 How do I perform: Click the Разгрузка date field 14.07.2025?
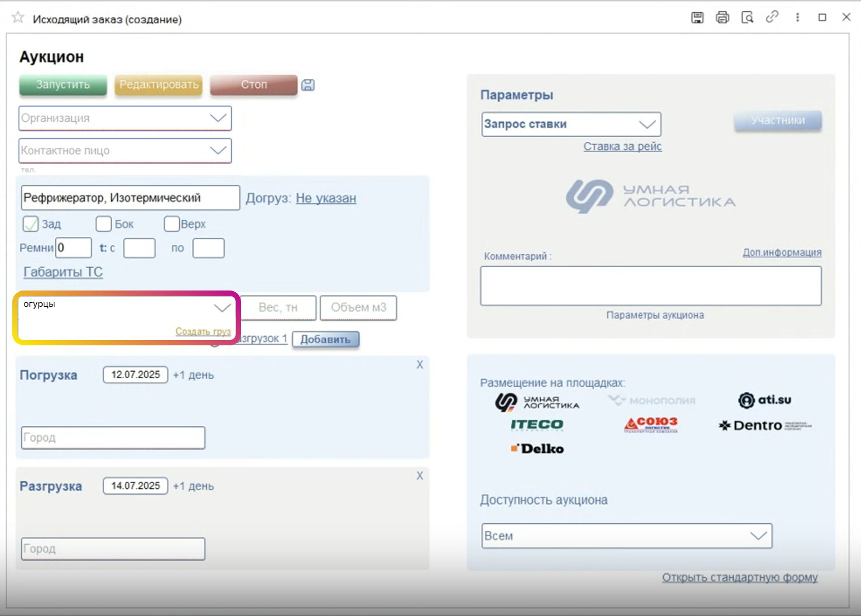pos(135,486)
